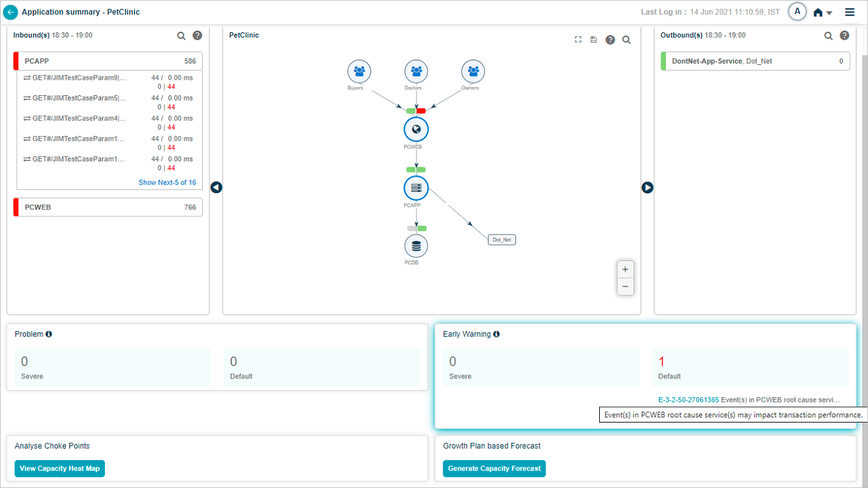
Task: Open search in the Inbound(s) panel
Action: 181,36
